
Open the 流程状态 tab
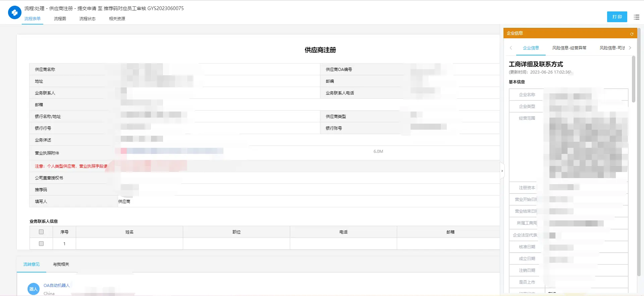point(88,19)
